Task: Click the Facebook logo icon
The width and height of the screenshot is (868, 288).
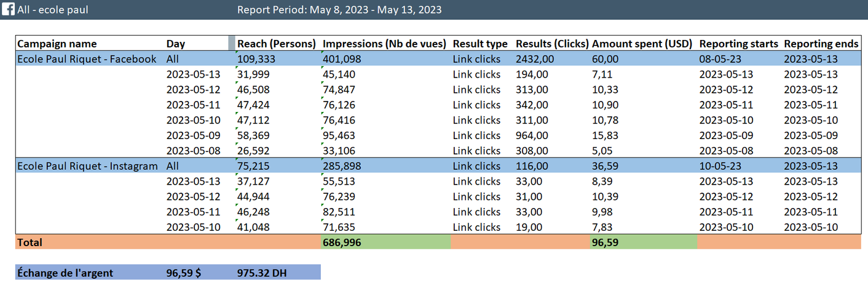Action: [9, 9]
